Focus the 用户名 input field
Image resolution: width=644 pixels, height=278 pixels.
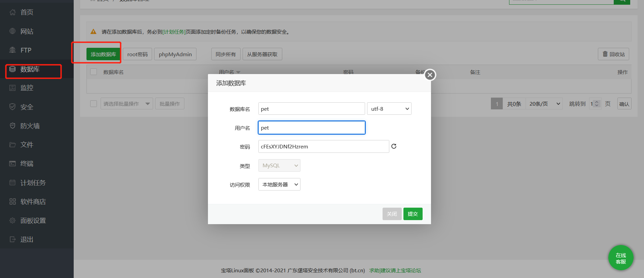pos(312,128)
